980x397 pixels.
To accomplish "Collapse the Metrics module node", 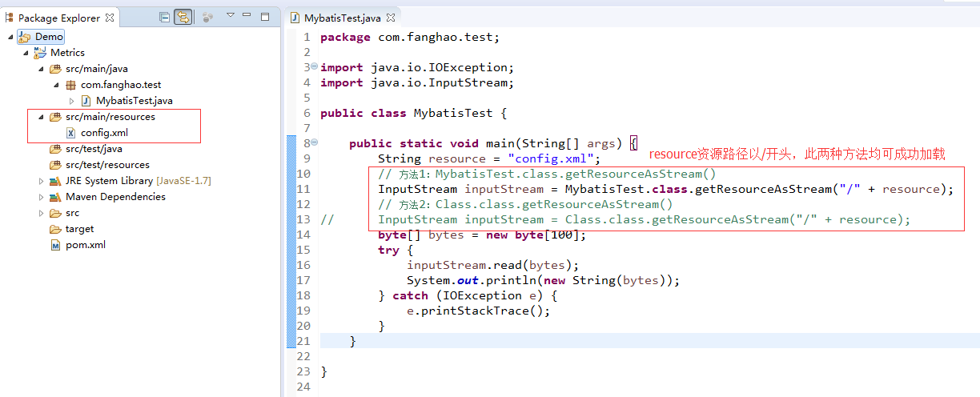I will [25, 53].
